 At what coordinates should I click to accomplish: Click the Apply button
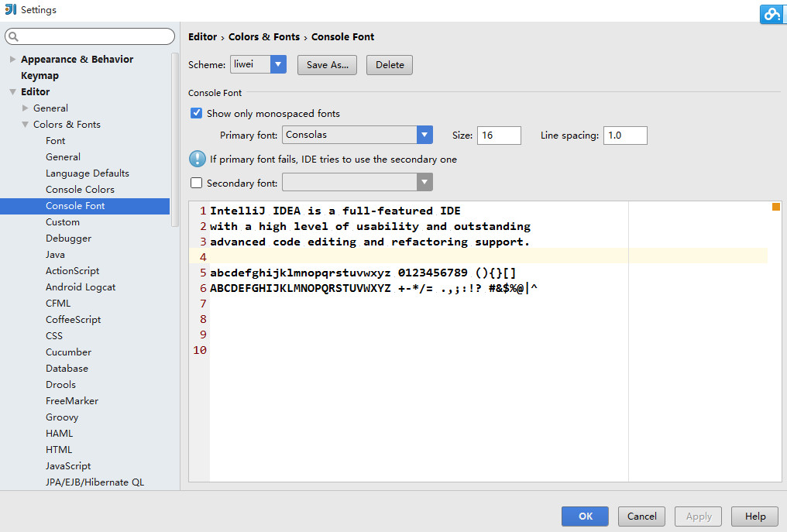[x=698, y=516]
